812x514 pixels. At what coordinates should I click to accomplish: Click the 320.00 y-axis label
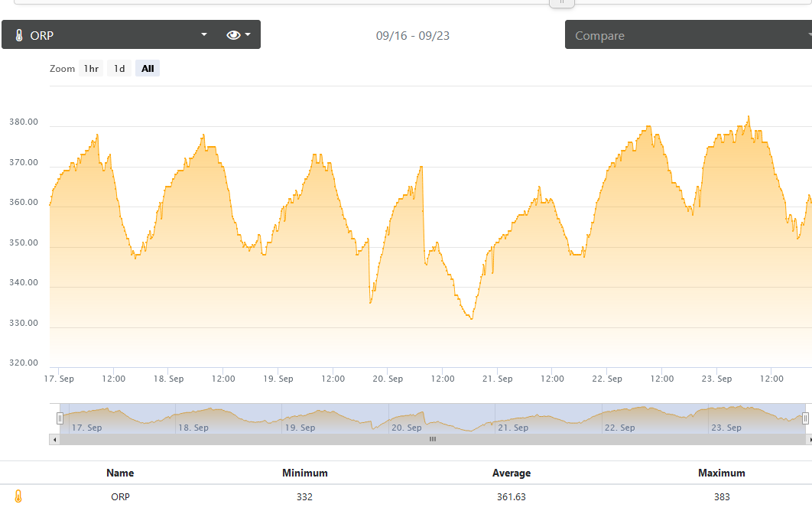tap(24, 363)
